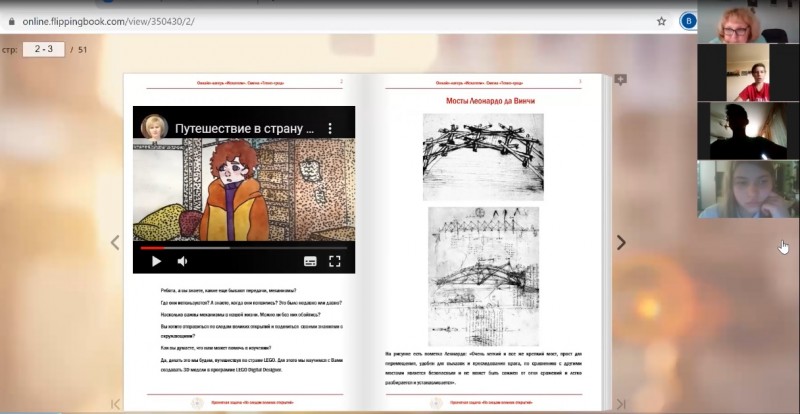
Task: Bookmark this page with the star icon
Action: tap(661, 20)
